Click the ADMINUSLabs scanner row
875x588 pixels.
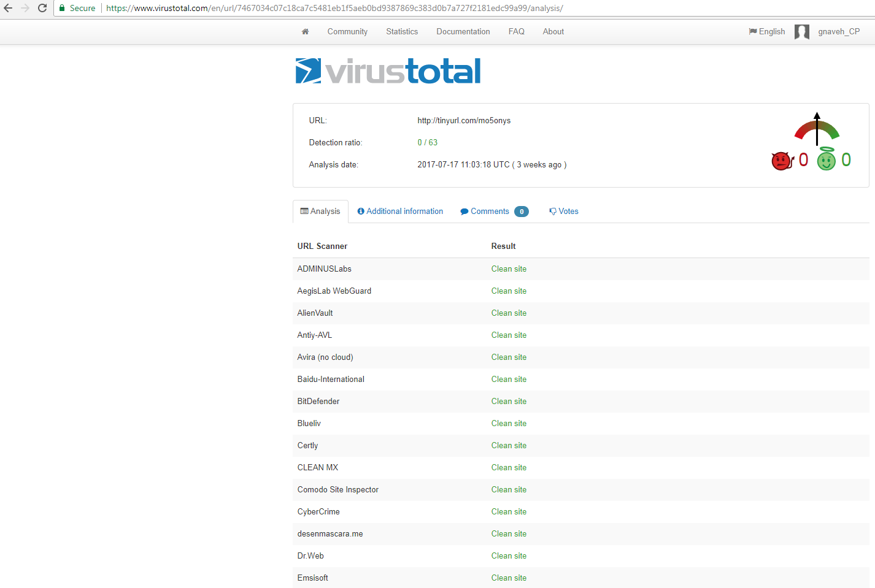tap(581, 269)
